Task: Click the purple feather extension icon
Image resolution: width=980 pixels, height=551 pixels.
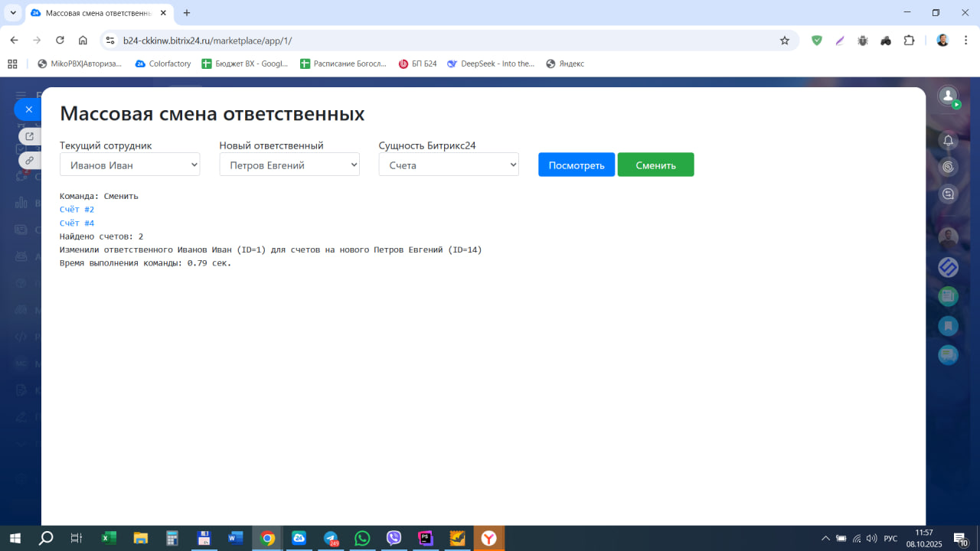Action: pyautogui.click(x=840, y=41)
